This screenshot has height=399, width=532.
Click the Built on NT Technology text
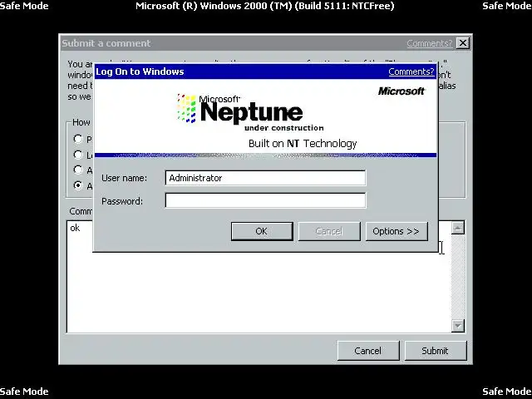tap(303, 144)
